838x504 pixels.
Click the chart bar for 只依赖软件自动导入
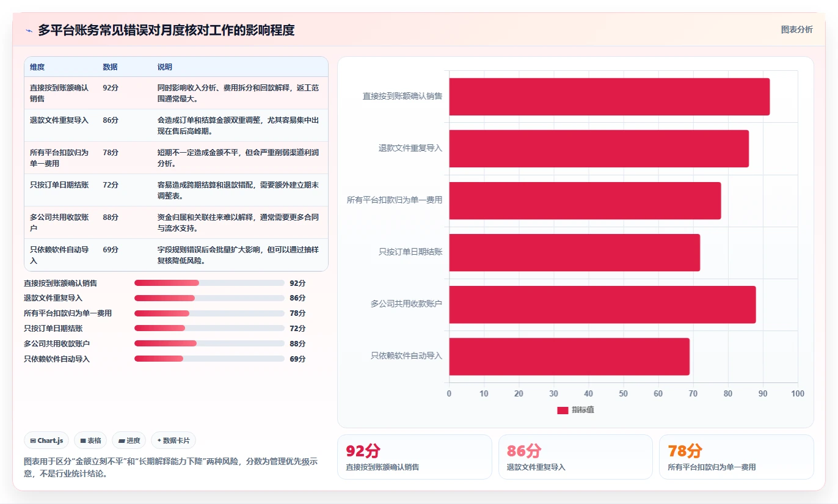tap(569, 357)
